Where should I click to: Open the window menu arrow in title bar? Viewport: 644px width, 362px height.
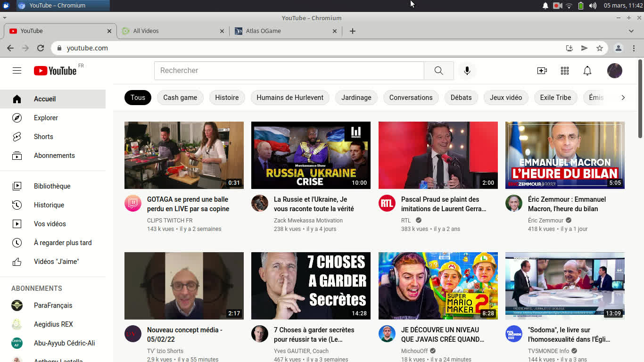pyautogui.click(x=5, y=18)
